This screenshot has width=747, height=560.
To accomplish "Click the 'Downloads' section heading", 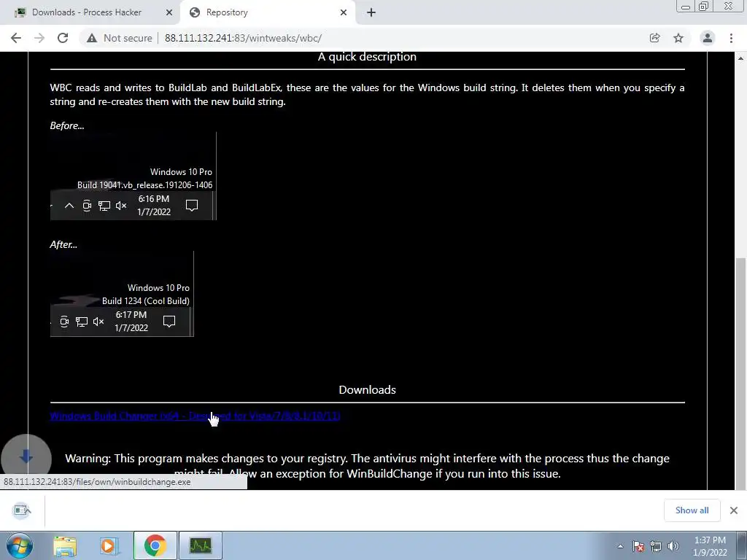I will pyautogui.click(x=368, y=389).
